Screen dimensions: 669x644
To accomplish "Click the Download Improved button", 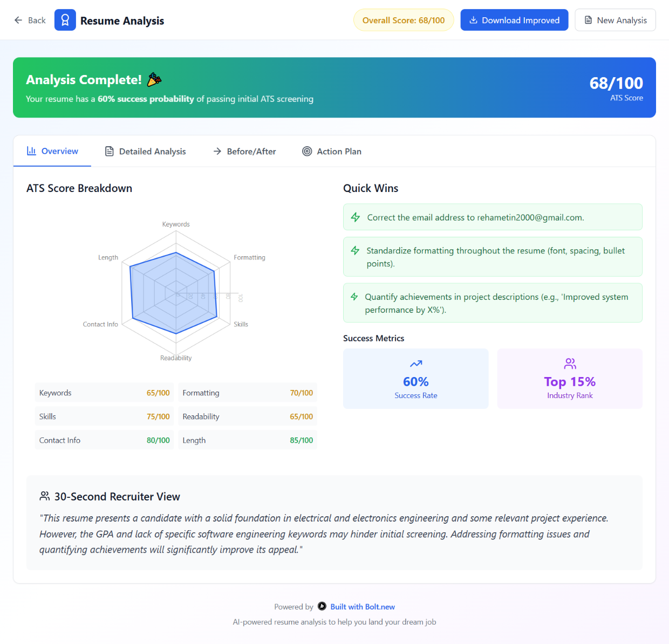I will click(514, 20).
